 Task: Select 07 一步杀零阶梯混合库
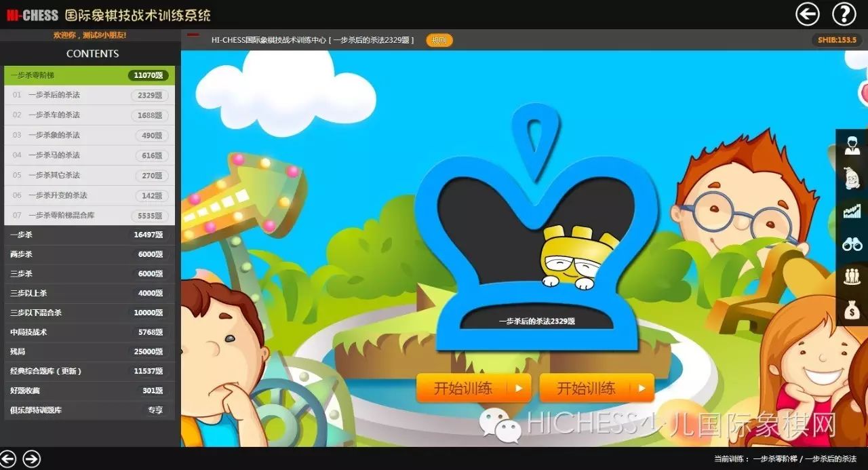[x=90, y=216]
